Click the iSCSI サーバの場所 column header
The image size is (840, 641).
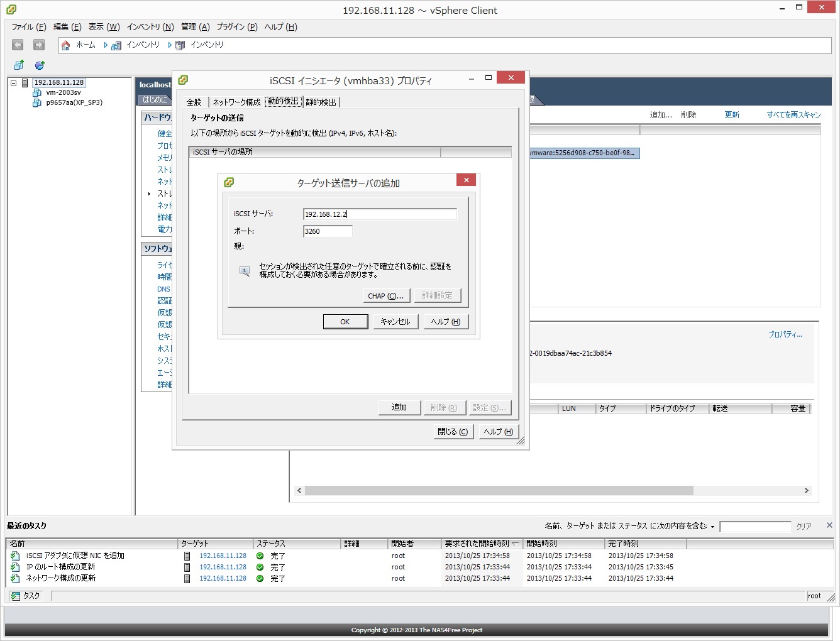click(315, 152)
